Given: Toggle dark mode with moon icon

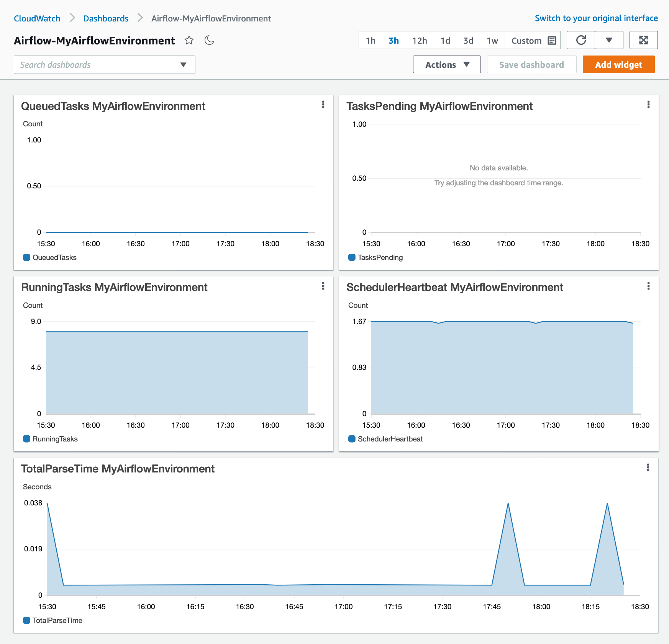Looking at the screenshot, I should point(209,40).
